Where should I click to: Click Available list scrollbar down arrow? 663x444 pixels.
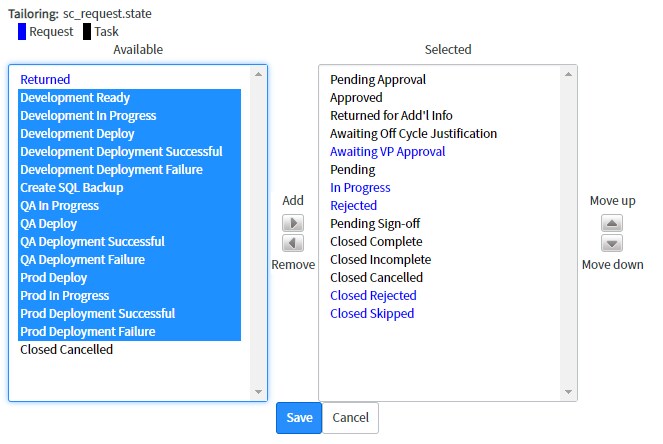coord(258,392)
